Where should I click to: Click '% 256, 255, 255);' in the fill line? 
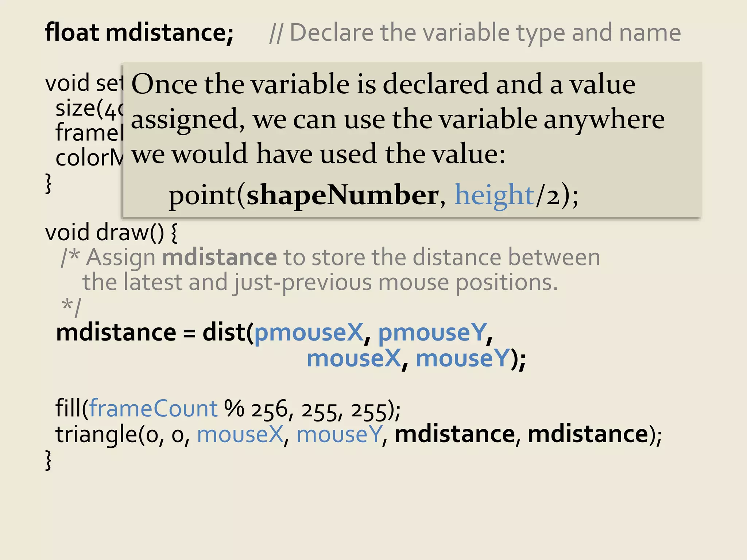312,410
